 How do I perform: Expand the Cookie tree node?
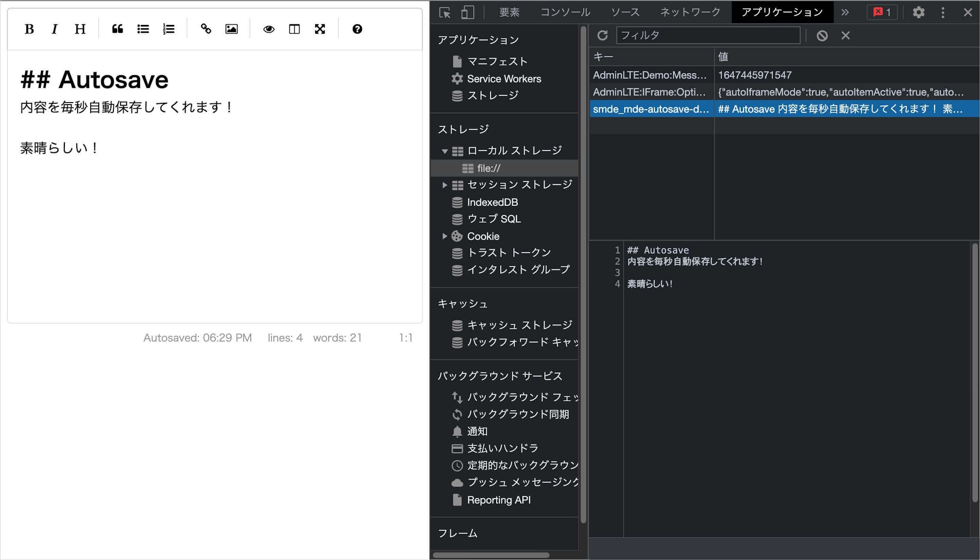445,236
